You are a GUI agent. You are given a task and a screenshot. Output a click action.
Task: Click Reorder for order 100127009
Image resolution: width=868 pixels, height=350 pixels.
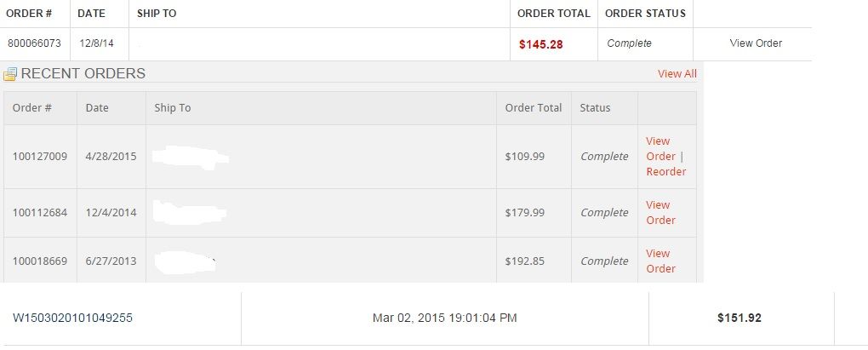pyautogui.click(x=666, y=172)
